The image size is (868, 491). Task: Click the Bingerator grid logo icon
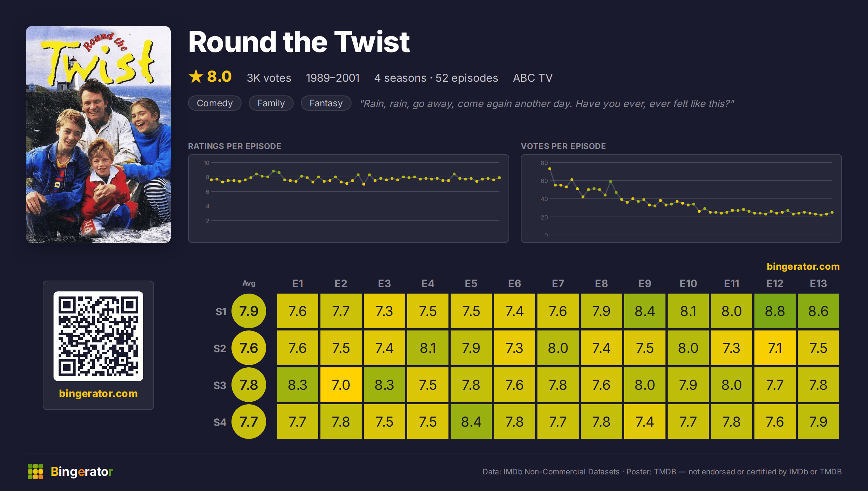pos(35,471)
